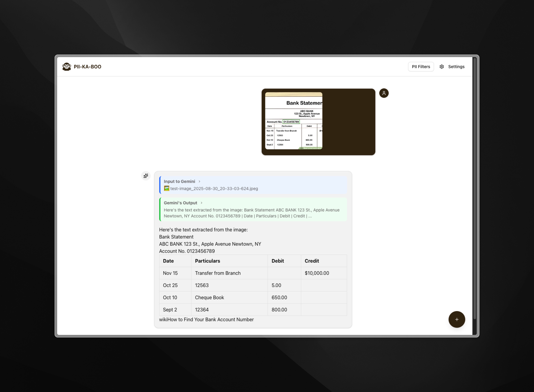Open the PII Filters panel
Image resolution: width=534 pixels, height=392 pixels.
click(421, 67)
